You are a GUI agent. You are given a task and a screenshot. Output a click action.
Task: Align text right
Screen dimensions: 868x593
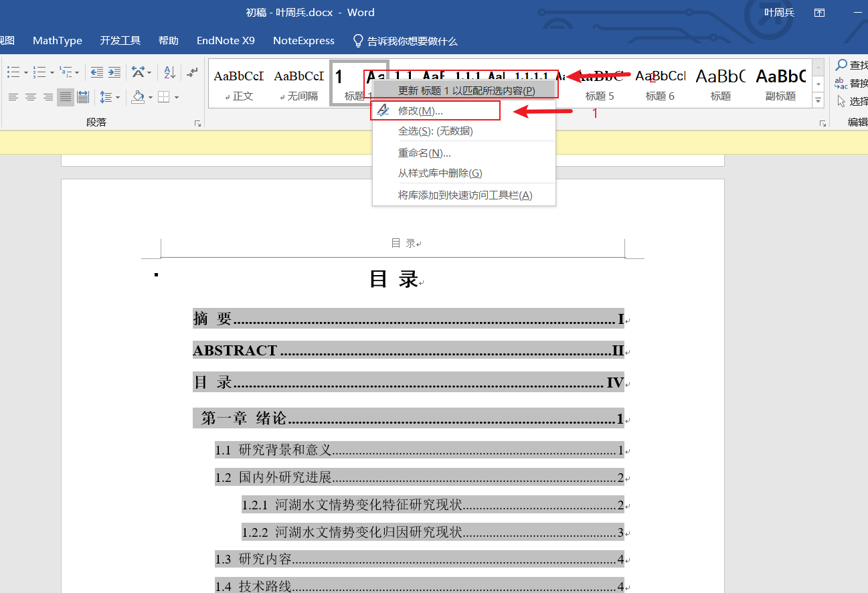tap(48, 98)
